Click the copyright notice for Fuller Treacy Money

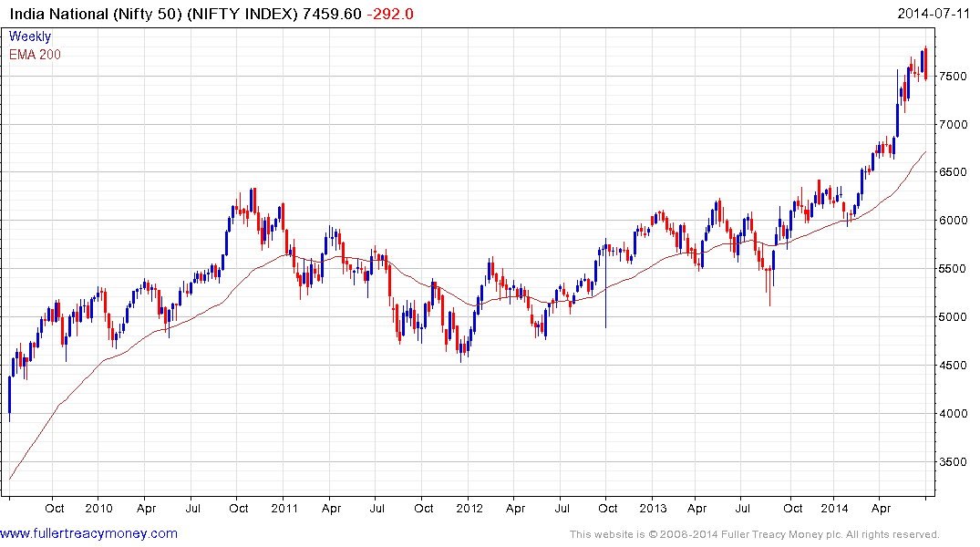(755, 534)
